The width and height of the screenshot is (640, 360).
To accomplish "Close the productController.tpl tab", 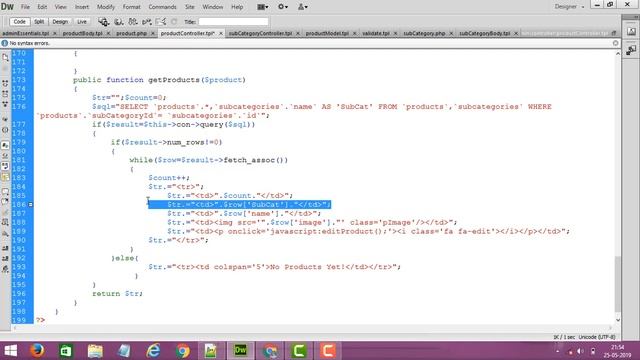I will point(221,33).
